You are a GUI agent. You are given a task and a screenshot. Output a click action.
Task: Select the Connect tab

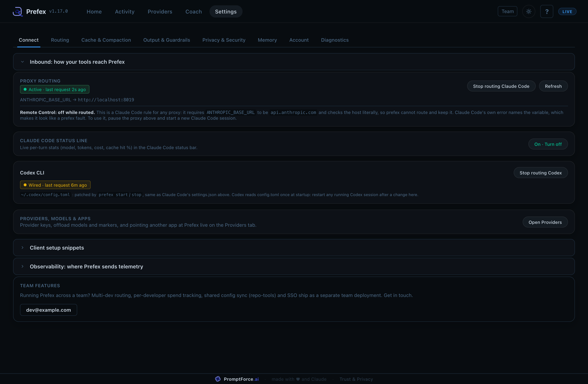click(x=29, y=40)
